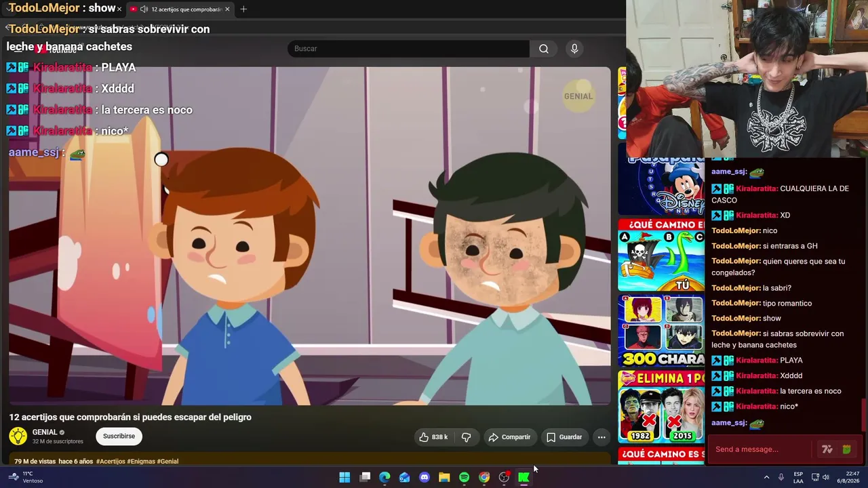Open Google Chrome from taskbar
The width and height of the screenshot is (868, 488).
[484, 477]
